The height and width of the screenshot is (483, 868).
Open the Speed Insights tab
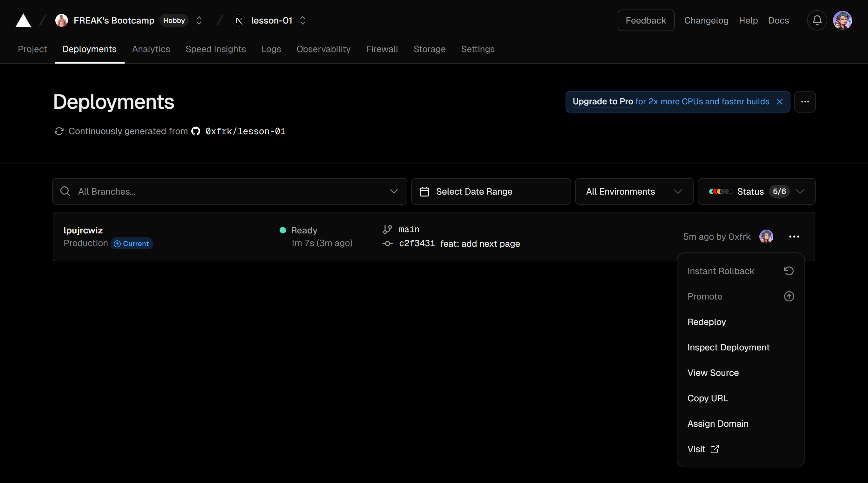pyautogui.click(x=216, y=49)
